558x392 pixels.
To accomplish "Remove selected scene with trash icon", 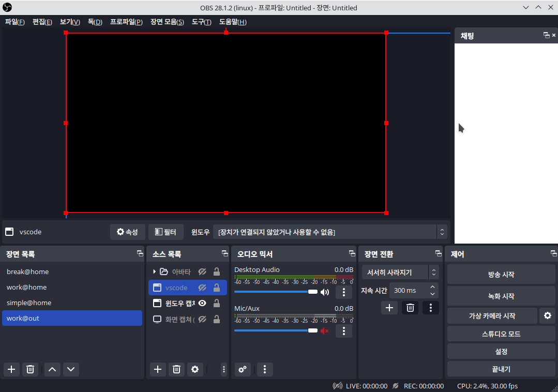I will coord(30,369).
